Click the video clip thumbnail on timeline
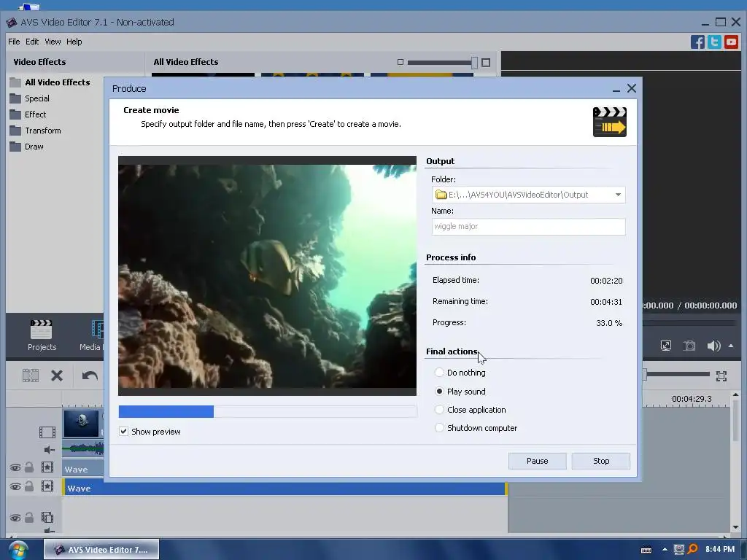 (82, 423)
